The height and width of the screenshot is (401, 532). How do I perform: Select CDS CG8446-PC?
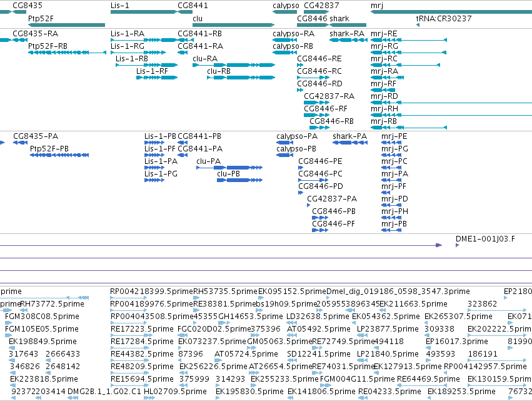click(x=313, y=180)
